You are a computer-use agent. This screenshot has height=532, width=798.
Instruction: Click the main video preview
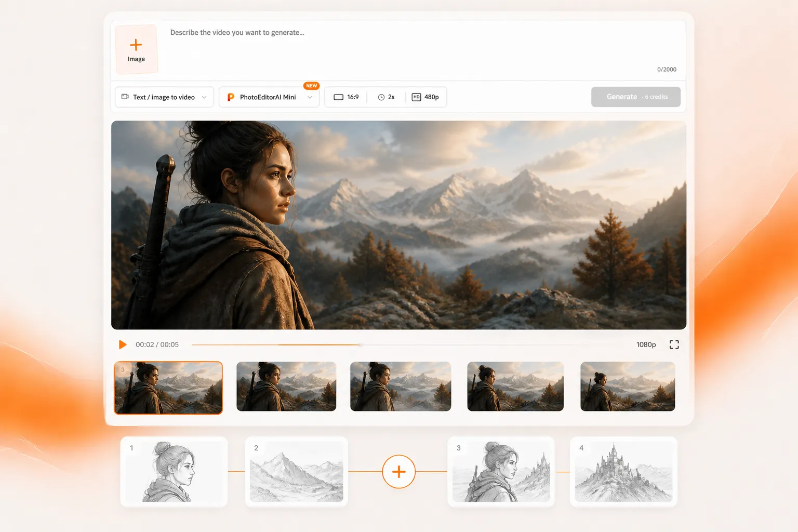click(398, 225)
